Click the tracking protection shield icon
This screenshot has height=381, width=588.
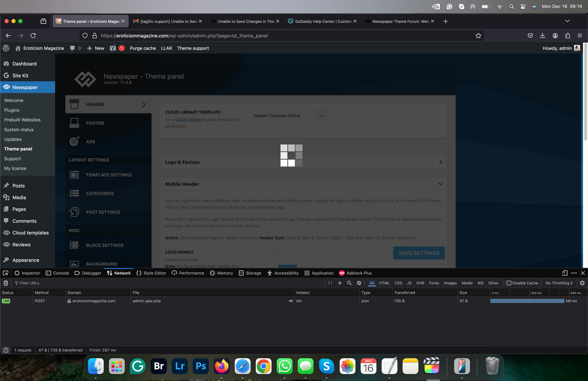(x=85, y=35)
